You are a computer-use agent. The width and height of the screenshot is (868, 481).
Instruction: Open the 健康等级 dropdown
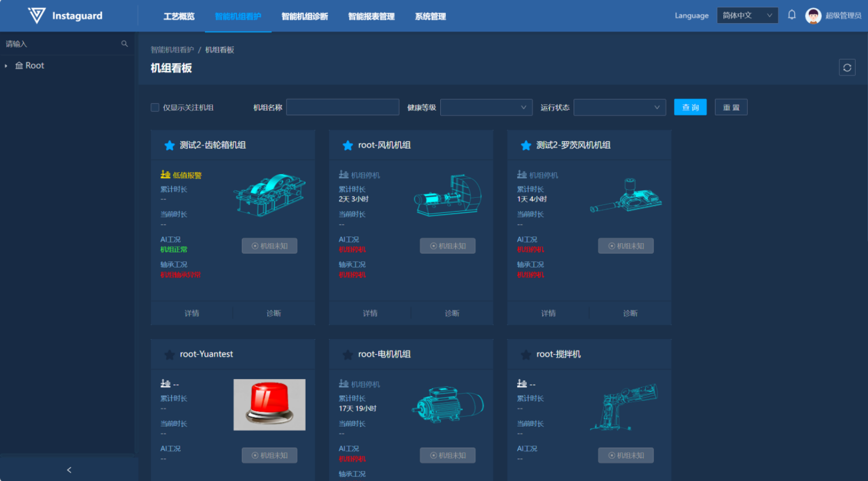tap(486, 107)
